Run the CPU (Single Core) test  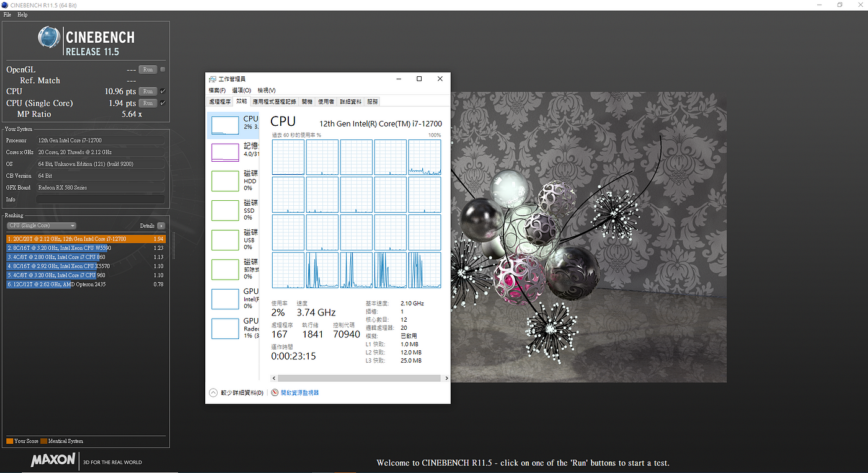pyautogui.click(x=148, y=104)
